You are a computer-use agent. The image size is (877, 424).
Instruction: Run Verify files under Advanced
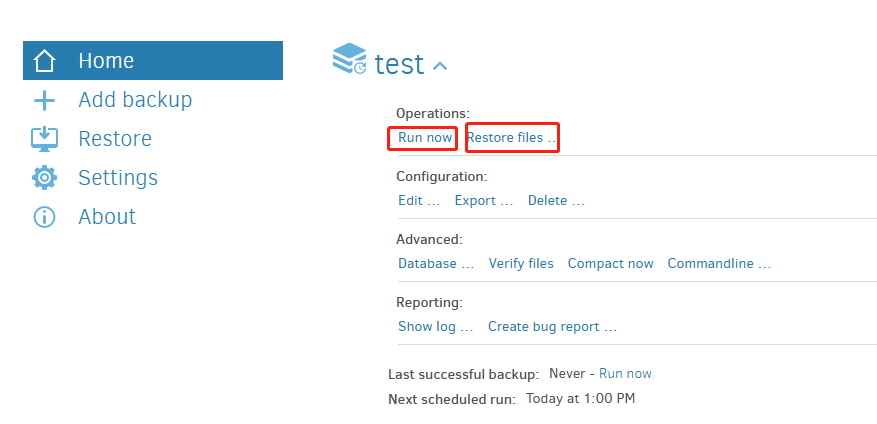coord(521,263)
